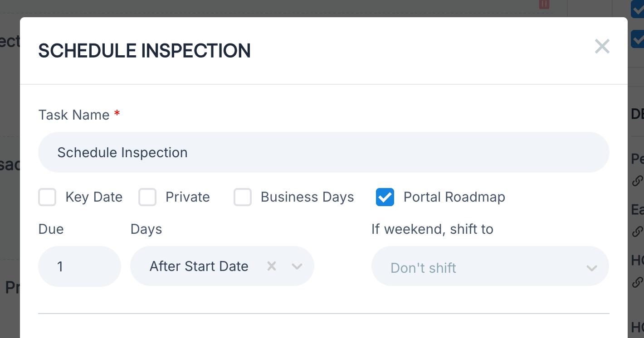The width and height of the screenshot is (644, 338).
Task: Open the After Start Date dropdown
Action: point(200,266)
